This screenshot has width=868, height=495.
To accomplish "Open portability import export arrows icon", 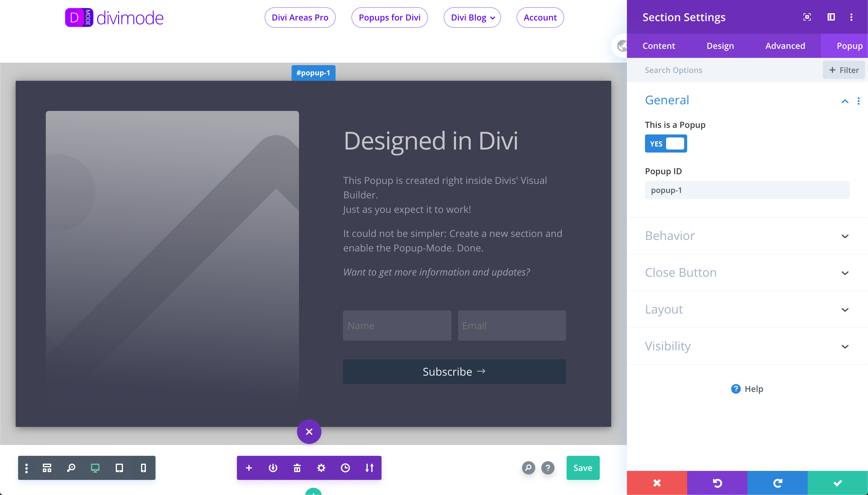I will (369, 468).
